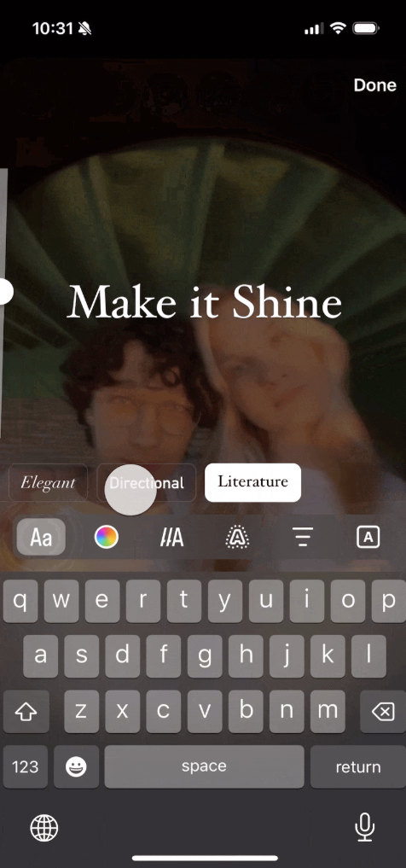
Task: Tap the s key
Action: (x=81, y=656)
